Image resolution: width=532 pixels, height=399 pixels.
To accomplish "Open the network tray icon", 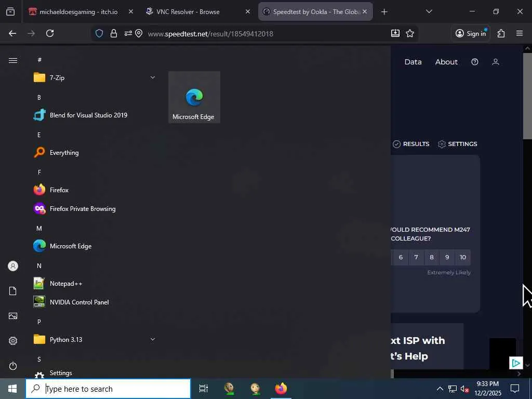I will [x=453, y=389].
